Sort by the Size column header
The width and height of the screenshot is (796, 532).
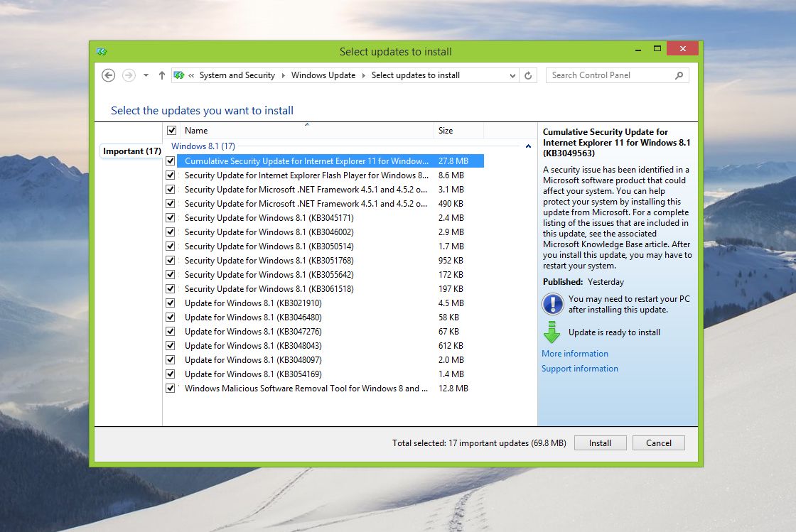(x=458, y=131)
